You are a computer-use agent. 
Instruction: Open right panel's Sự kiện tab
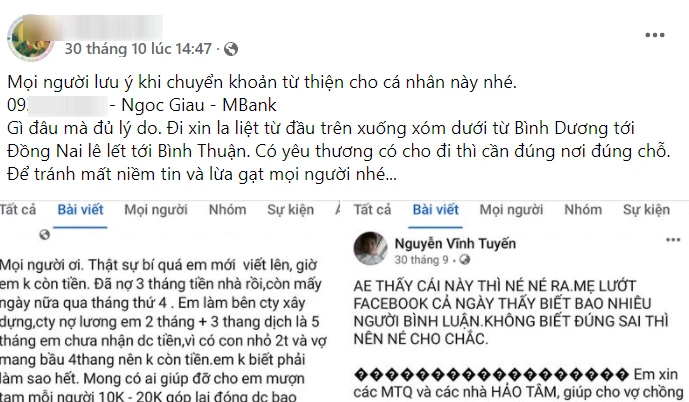tap(646, 210)
